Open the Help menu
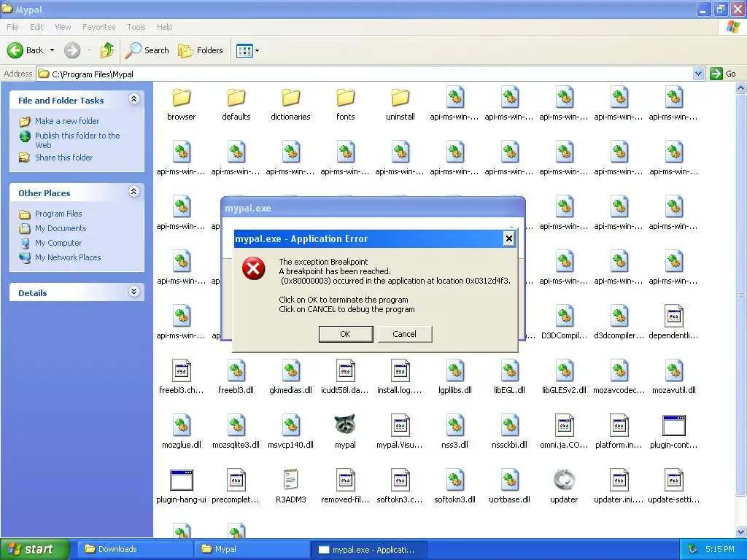Viewport: 747px width, 560px height. point(164,27)
